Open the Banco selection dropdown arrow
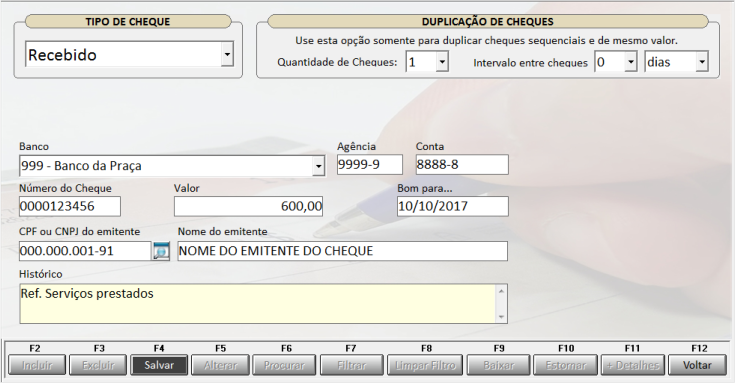Viewport: 735px width, 383px height. click(x=319, y=166)
